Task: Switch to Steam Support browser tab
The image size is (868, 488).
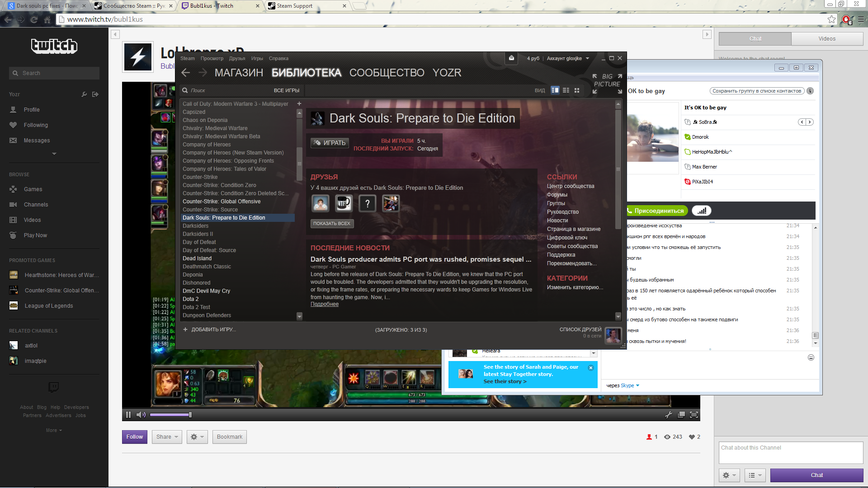Action: click(x=307, y=6)
